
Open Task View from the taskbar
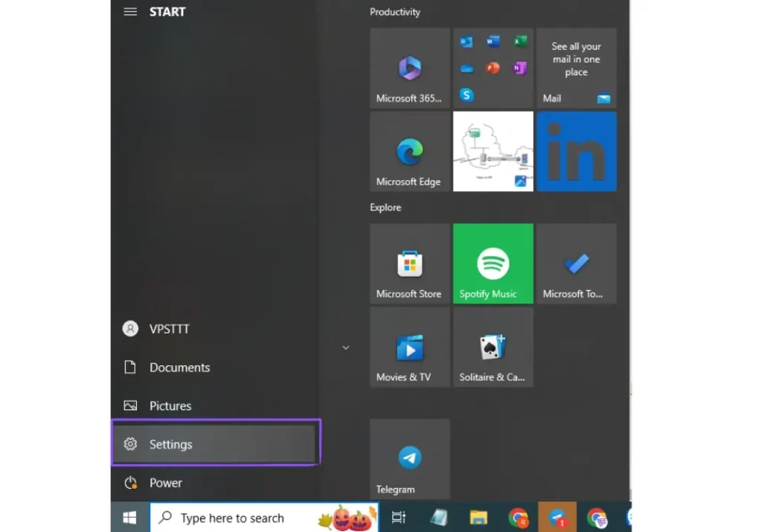(399, 518)
